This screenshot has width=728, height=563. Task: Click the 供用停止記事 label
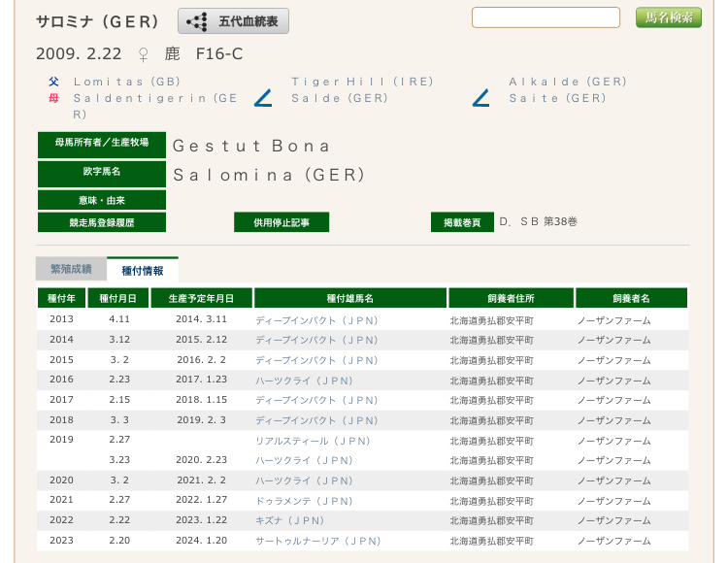click(281, 222)
